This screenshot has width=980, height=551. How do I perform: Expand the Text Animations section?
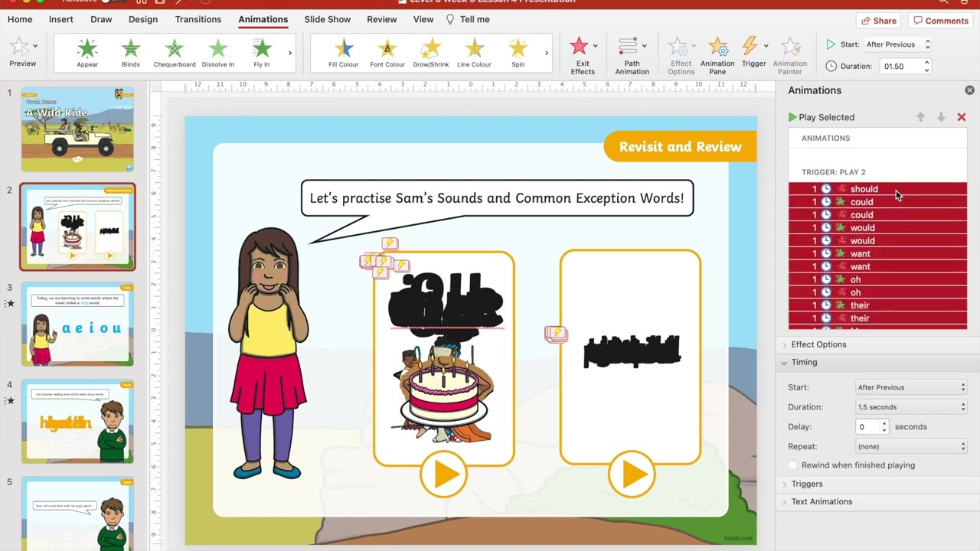[x=822, y=501]
